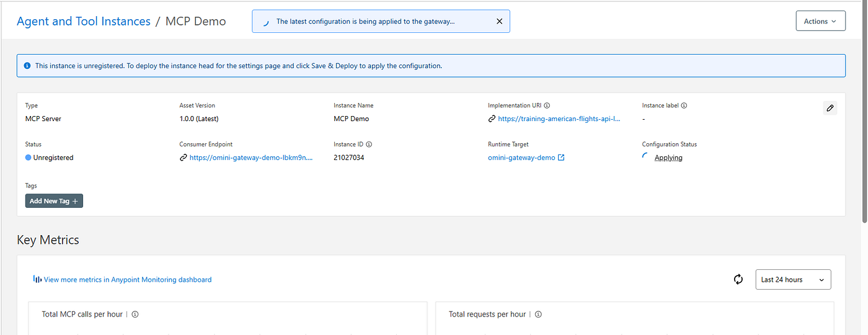This screenshot has width=868, height=335.
Task: Click the spinner in Configuration Status
Action: pos(646,157)
